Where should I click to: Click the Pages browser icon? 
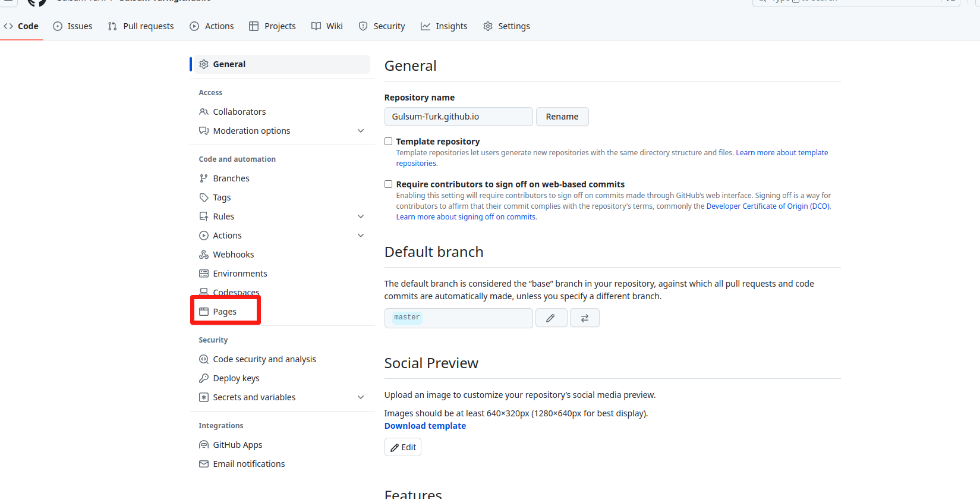coord(204,312)
